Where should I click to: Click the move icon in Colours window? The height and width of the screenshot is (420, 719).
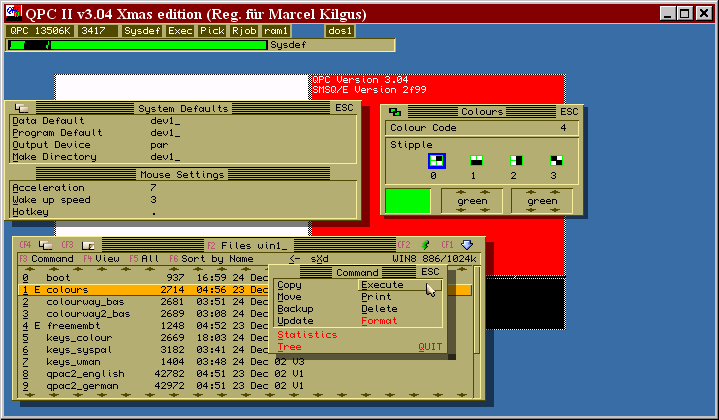(x=396, y=112)
